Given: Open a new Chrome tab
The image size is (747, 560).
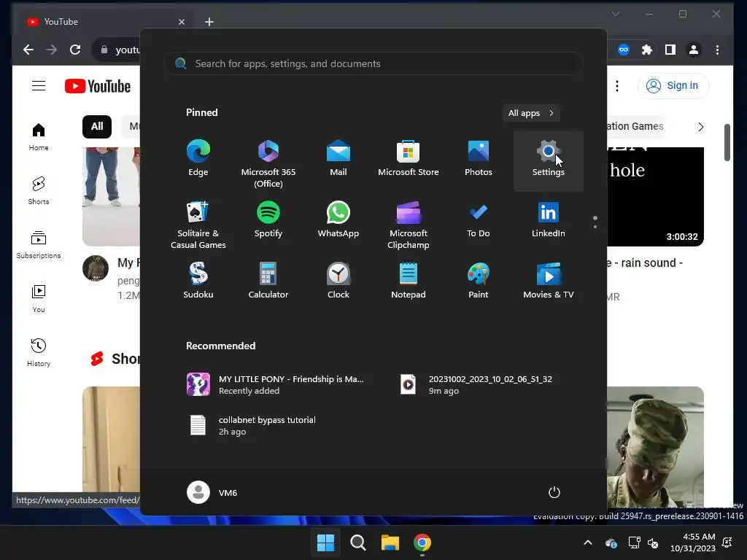Looking at the screenshot, I should coord(209,22).
